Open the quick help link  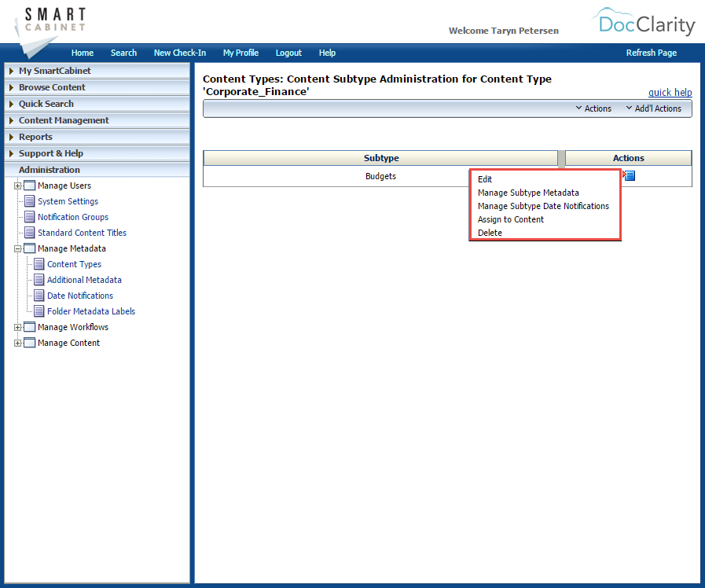(670, 92)
